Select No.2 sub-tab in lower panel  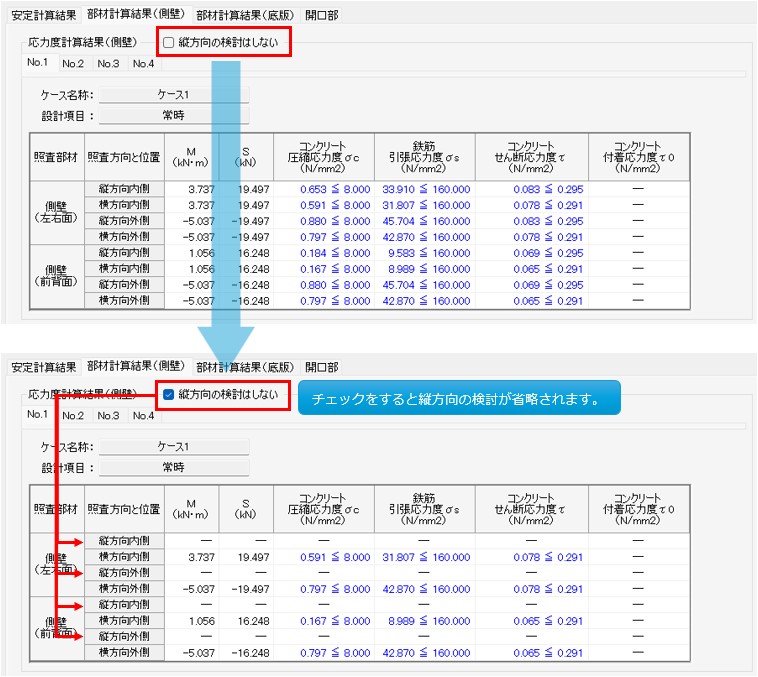(73, 415)
